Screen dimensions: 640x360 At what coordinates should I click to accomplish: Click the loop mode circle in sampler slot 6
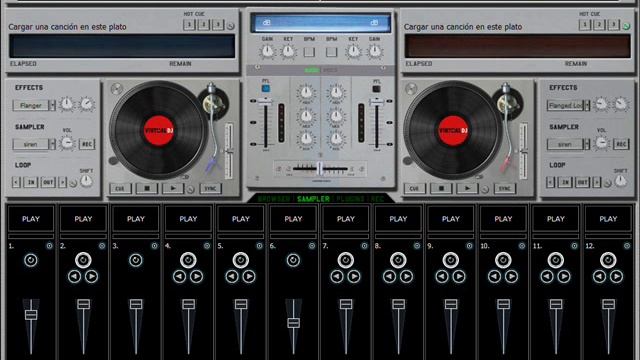click(293, 260)
